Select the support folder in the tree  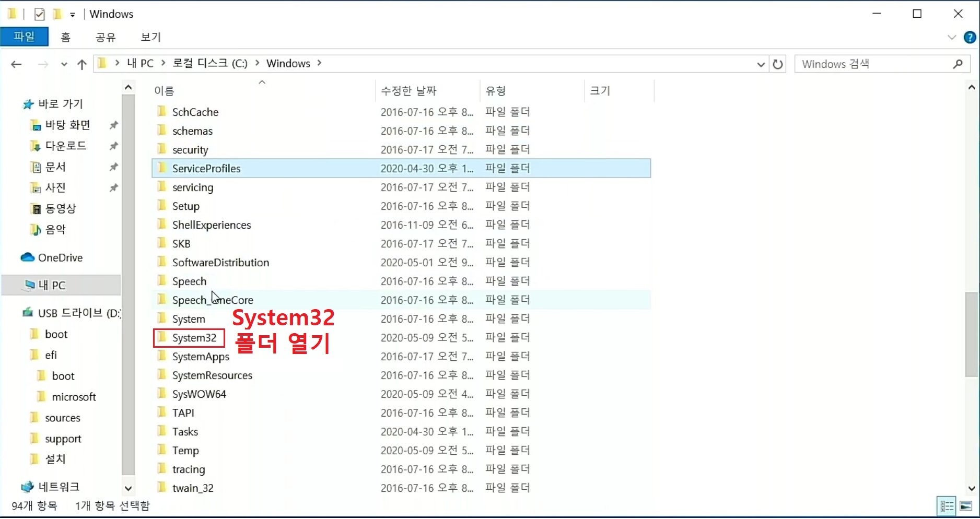click(63, 439)
